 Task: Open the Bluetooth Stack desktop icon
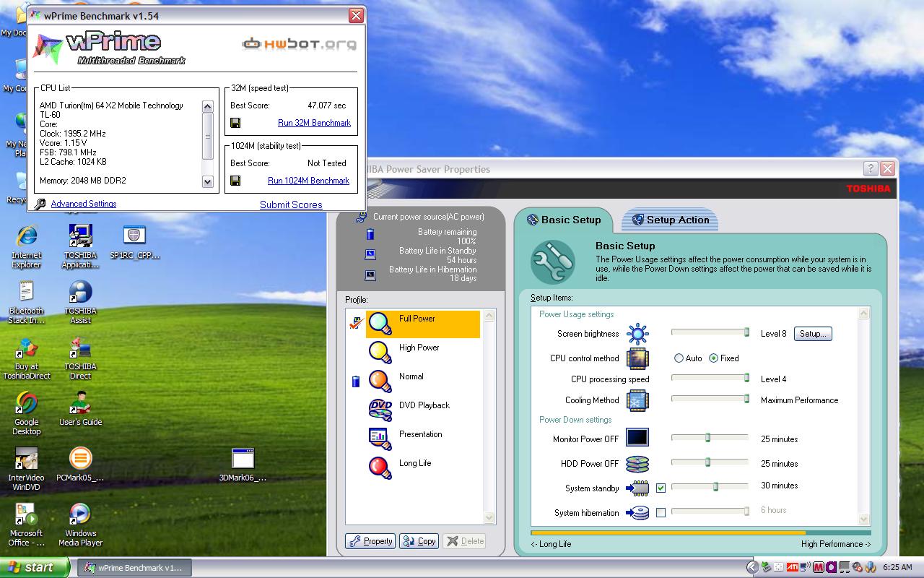[x=26, y=301]
